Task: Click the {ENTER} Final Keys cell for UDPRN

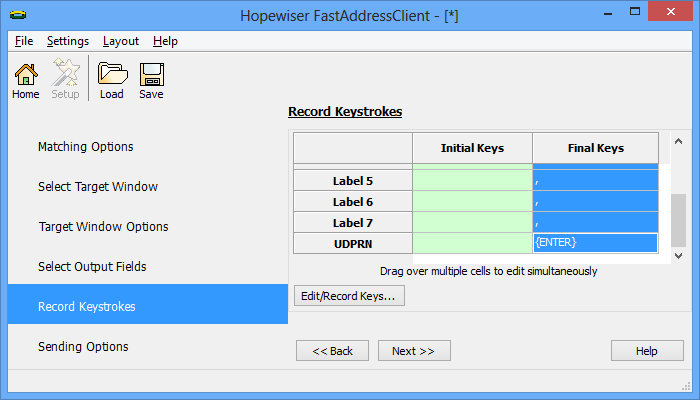Action: (596, 243)
